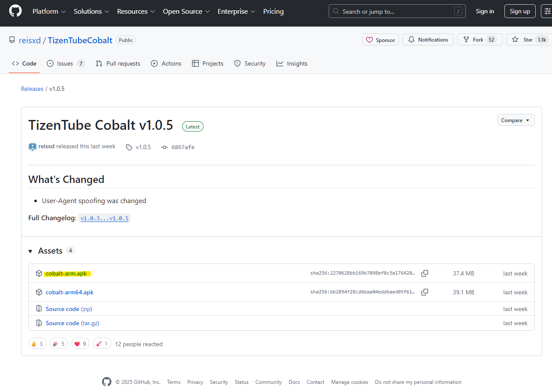The height and width of the screenshot is (392, 552).
Task: Open the Pull requests tab
Action: 118,63
